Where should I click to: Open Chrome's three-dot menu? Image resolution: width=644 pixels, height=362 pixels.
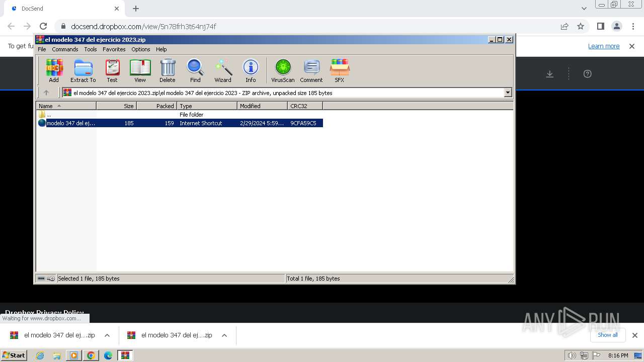(x=632, y=26)
